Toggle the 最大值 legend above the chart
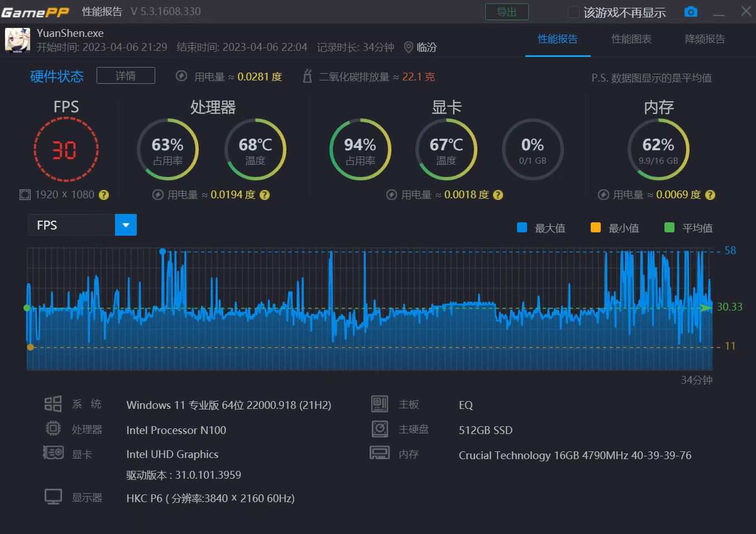Screen dimensions: 756x534 pyautogui.click(x=539, y=227)
